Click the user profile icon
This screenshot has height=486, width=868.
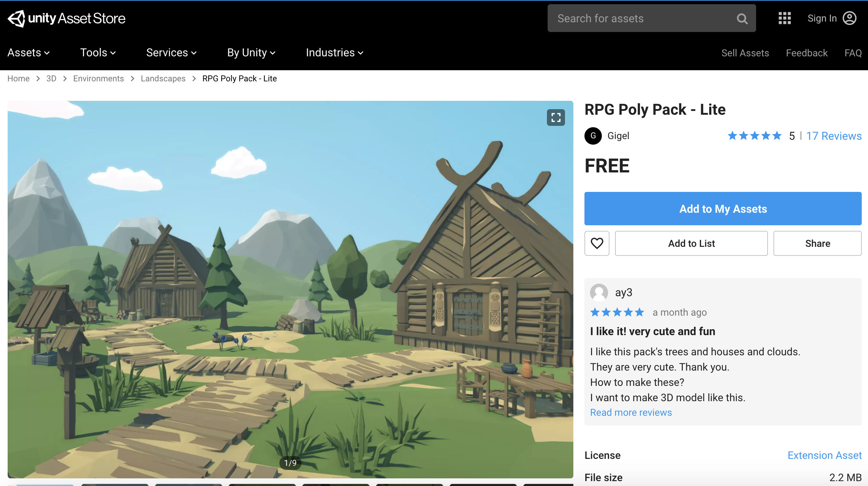point(850,18)
